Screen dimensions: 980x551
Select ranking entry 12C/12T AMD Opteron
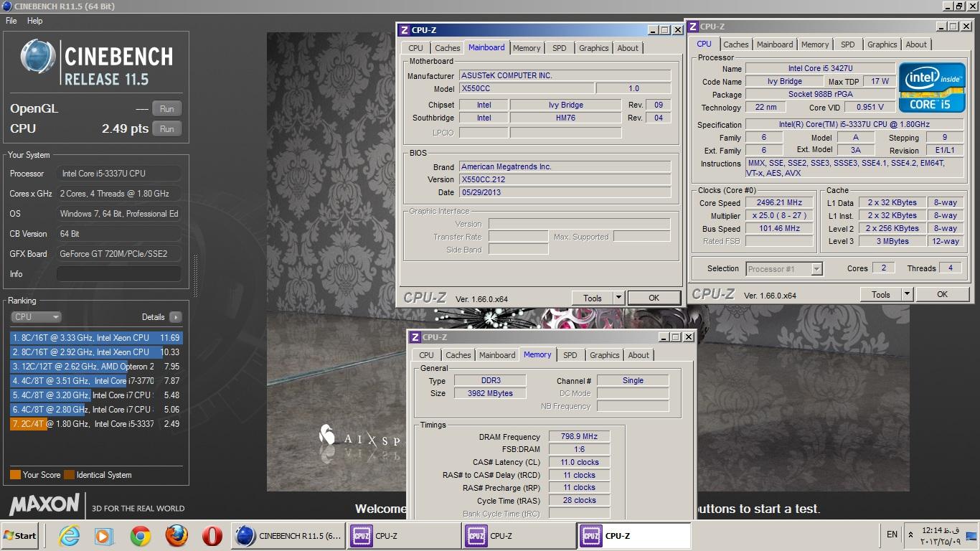tap(96, 367)
